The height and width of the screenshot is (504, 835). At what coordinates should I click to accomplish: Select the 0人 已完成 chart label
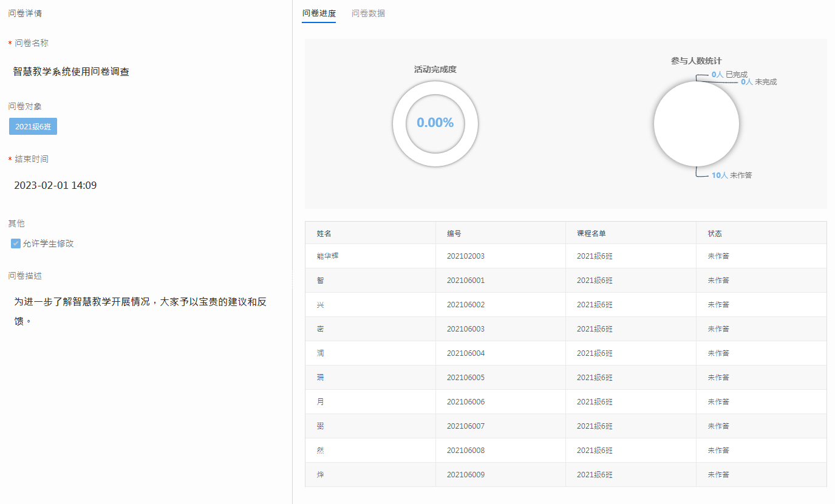(x=729, y=74)
